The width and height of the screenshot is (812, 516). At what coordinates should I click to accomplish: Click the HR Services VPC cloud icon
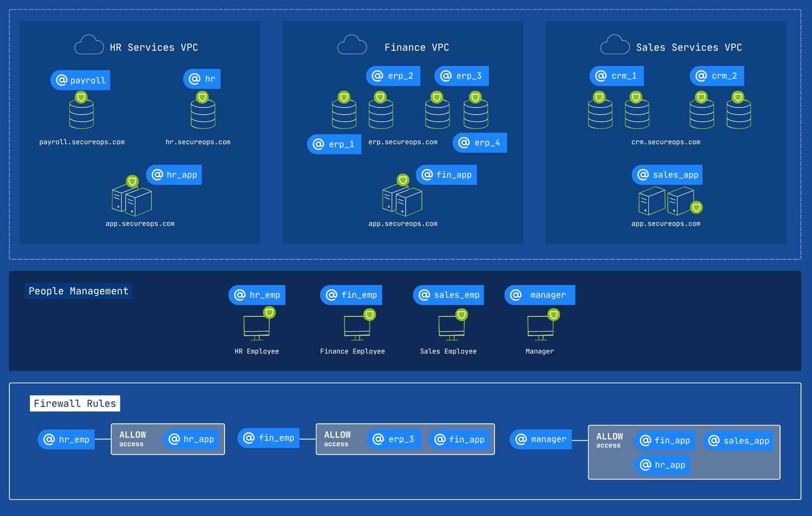[89, 45]
